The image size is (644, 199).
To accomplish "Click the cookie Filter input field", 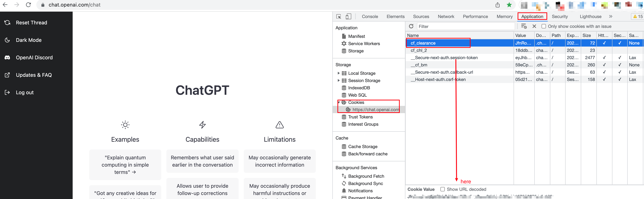I will [465, 26].
